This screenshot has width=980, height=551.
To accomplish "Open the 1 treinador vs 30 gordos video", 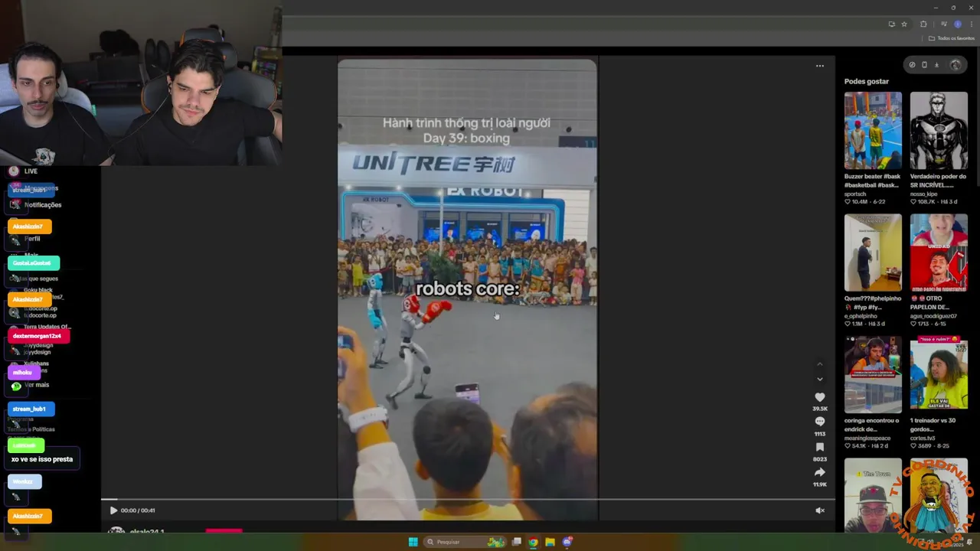I will [939, 374].
